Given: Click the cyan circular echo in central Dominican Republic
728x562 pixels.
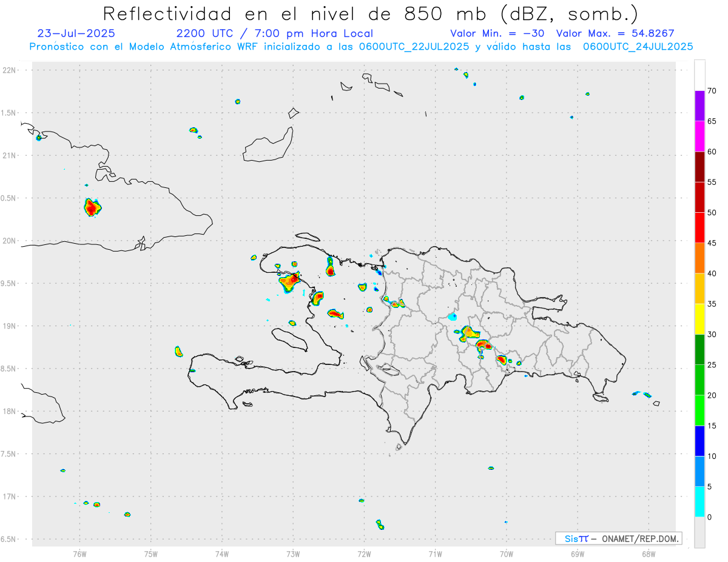Looking at the screenshot, I should tap(452, 316).
